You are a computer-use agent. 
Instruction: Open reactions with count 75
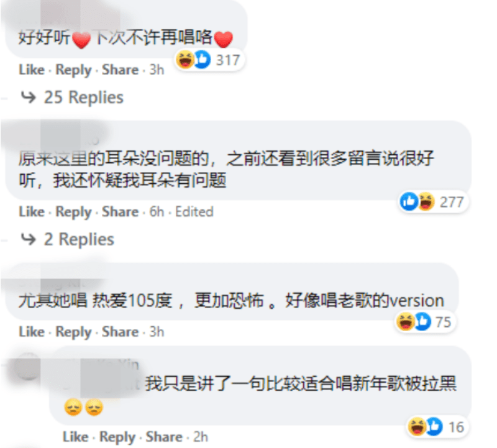[425, 321]
